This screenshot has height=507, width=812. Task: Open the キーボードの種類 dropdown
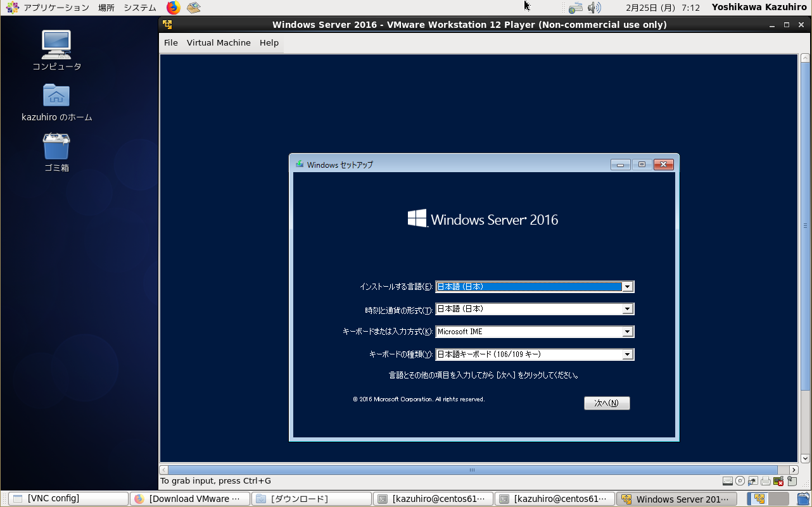[x=627, y=354]
